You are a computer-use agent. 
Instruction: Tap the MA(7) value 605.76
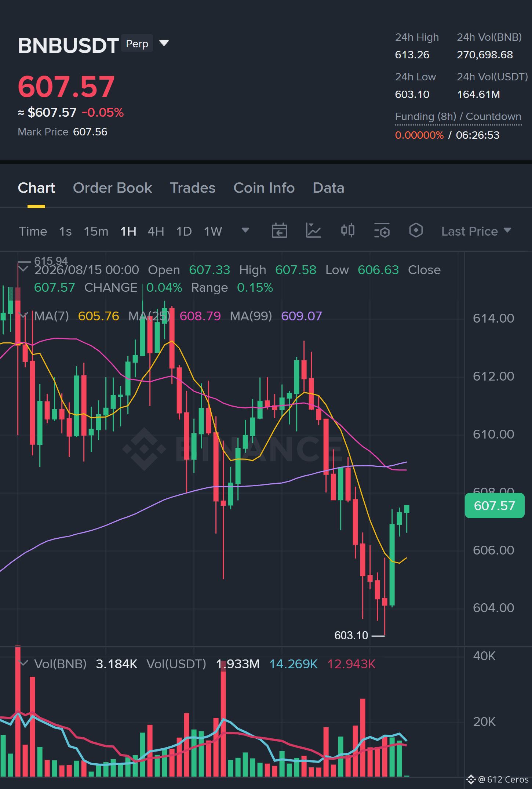pos(98,316)
